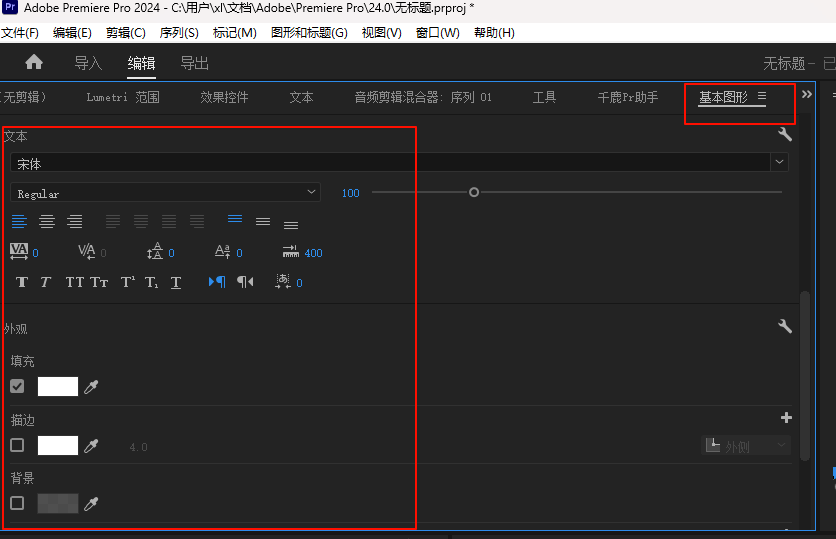This screenshot has width=836, height=539.
Task: Open the 效果控件 panel tab
Action: 224,97
